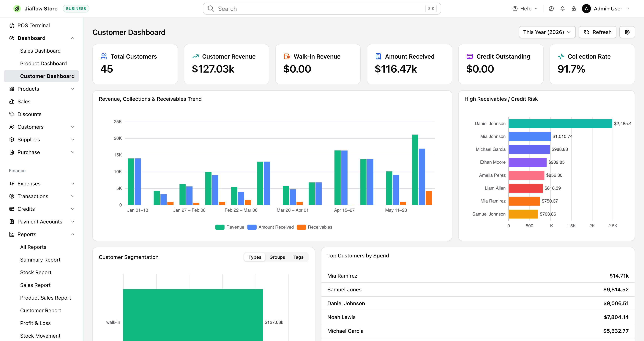Click the Reports chart icon

coord(12,234)
